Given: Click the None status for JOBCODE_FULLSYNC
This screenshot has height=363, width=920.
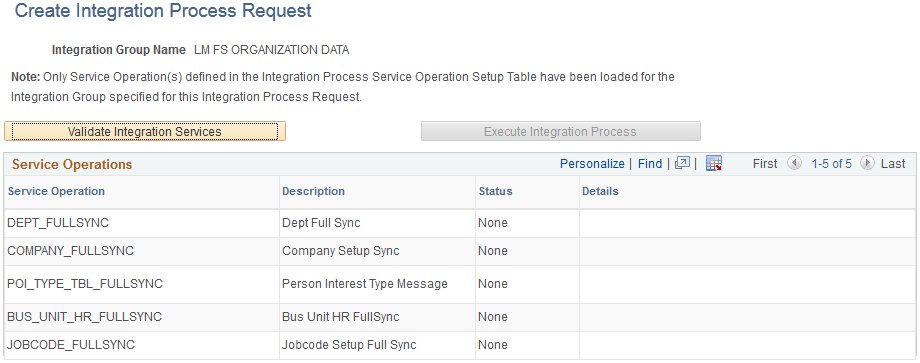Looking at the screenshot, I should click(493, 345).
